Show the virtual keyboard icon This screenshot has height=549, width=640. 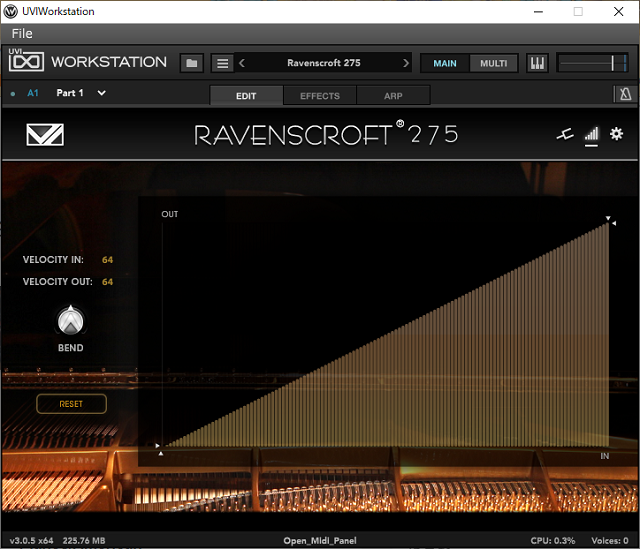(x=537, y=63)
